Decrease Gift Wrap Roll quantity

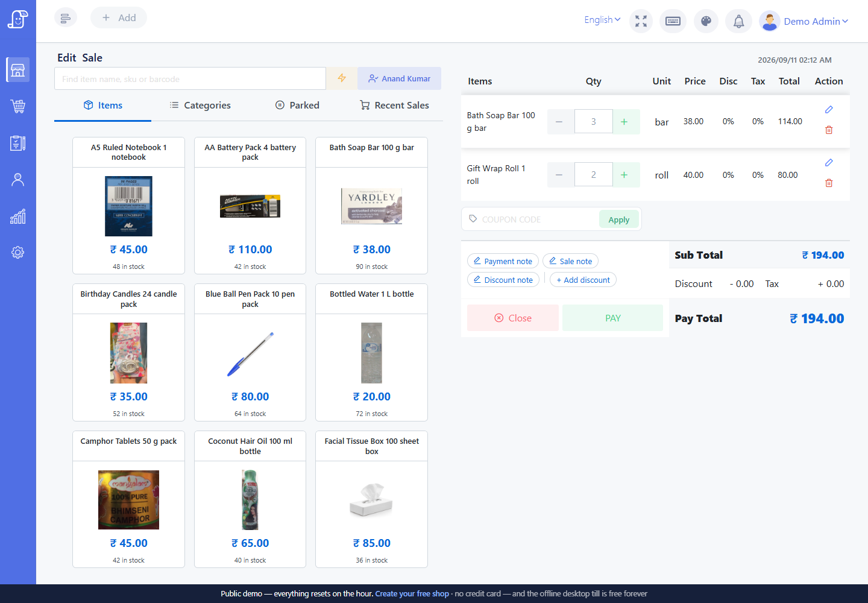[559, 175]
